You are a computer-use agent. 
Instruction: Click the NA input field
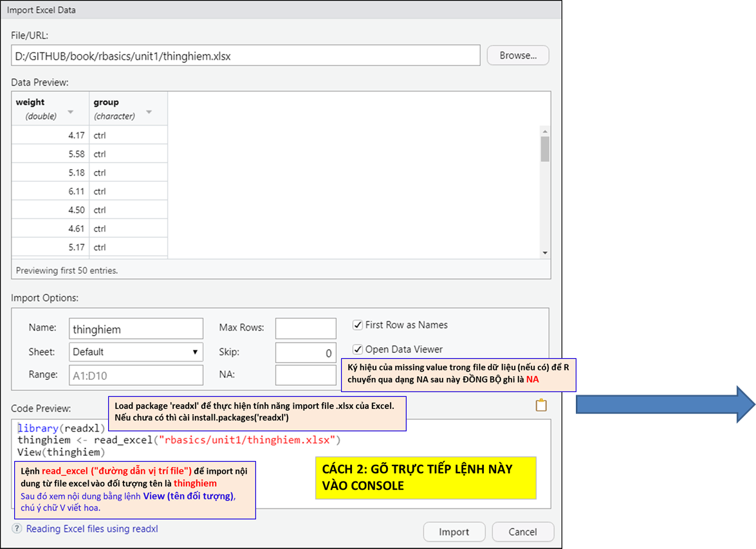click(x=306, y=375)
